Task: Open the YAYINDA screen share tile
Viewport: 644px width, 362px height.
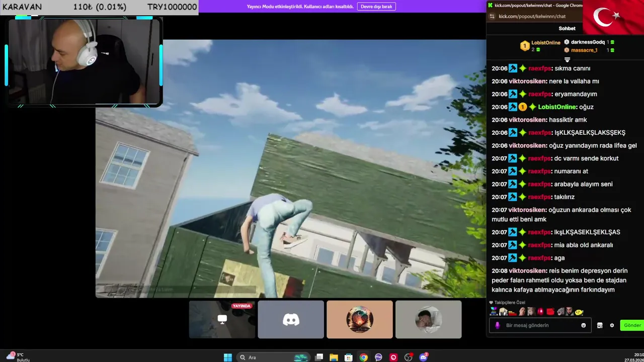Action: [x=222, y=319]
